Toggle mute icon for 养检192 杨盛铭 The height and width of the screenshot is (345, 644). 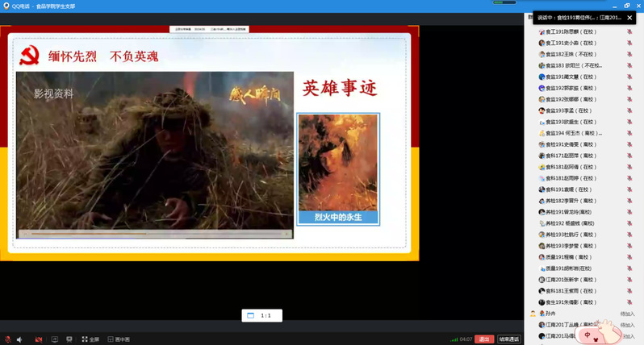(x=629, y=223)
